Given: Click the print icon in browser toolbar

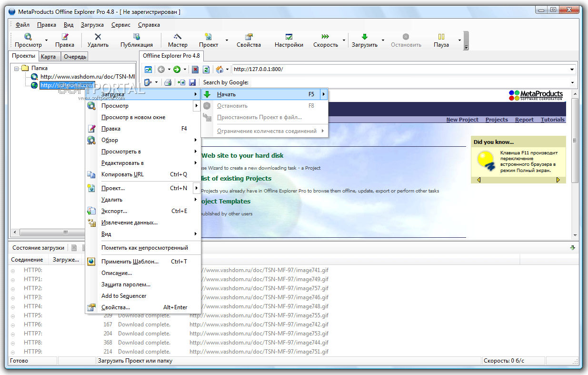Looking at the screenshot, I should click(168, 82).
